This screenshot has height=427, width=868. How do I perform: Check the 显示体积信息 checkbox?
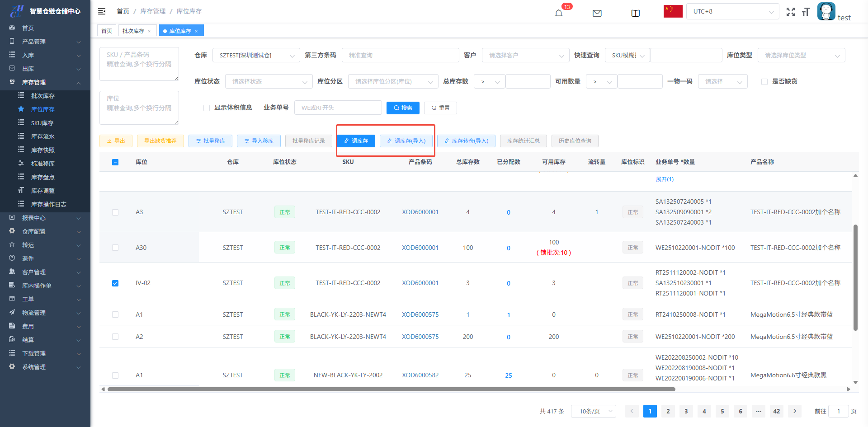pyautogui.click(x=207, y=108)
